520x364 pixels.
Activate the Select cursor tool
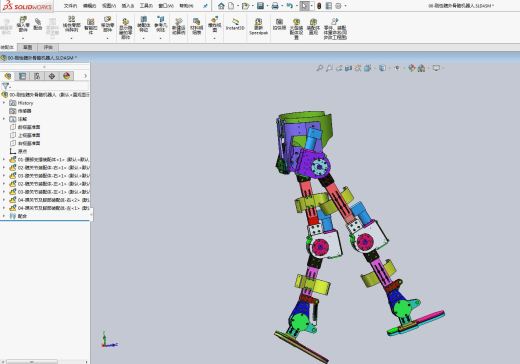click(x=304, y=6)
